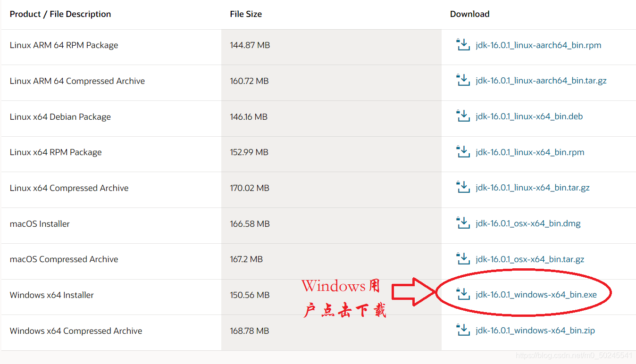Screen dimensions: 636x364
Task: Select macOS Installer description
Action: 40,224
